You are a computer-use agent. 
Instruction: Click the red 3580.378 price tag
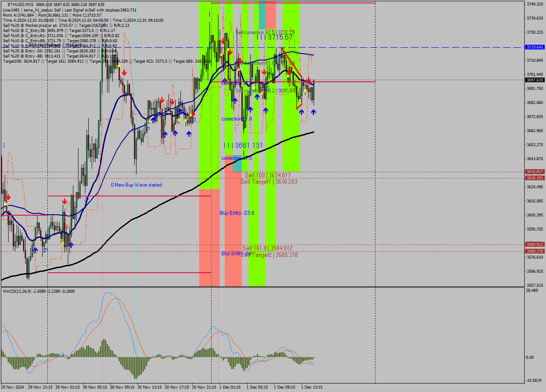point(534,251)
